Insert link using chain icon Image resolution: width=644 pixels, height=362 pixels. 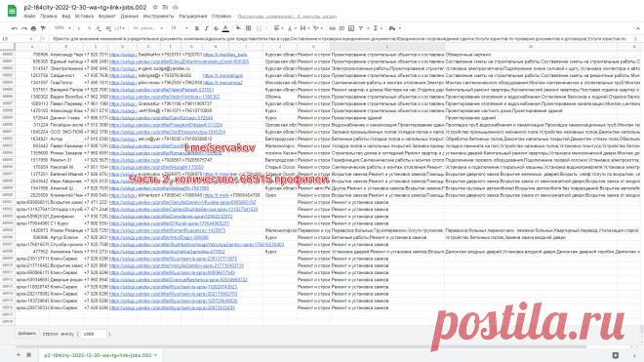(x=333, y=28)
